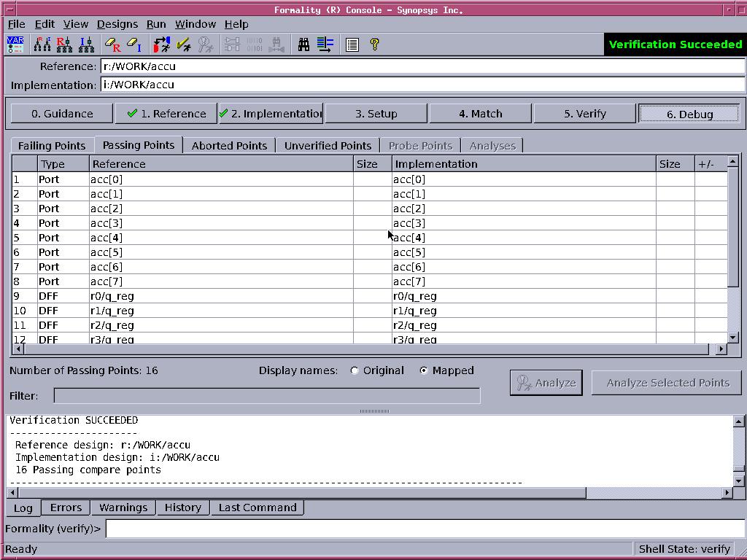The height and width of the screenshot is (560, 747).
Task: Click the grayed binary patterns icon
Action: [255, 44]
